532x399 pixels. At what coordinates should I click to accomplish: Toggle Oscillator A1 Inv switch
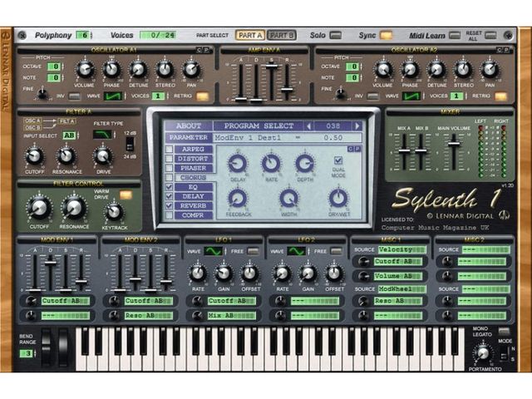(x=74, y=96)
